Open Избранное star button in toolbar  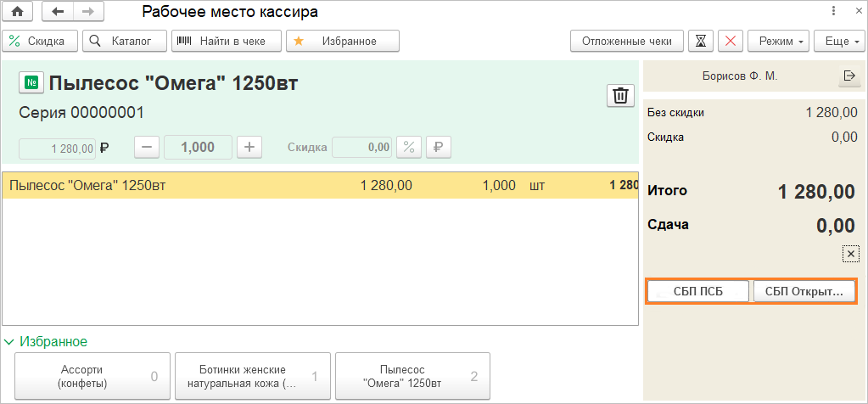[x=343, y=41]
